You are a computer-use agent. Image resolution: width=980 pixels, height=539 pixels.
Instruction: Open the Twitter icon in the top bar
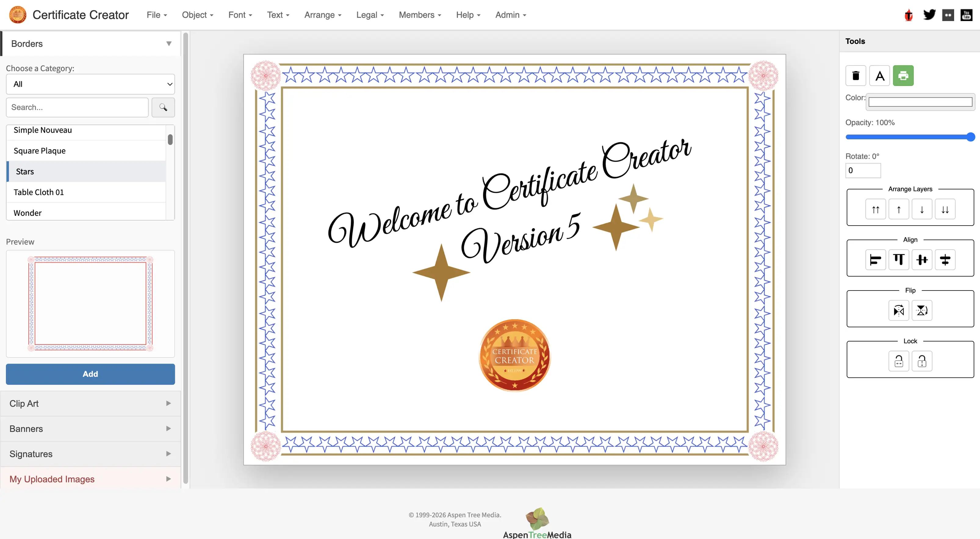pos(929,14)
